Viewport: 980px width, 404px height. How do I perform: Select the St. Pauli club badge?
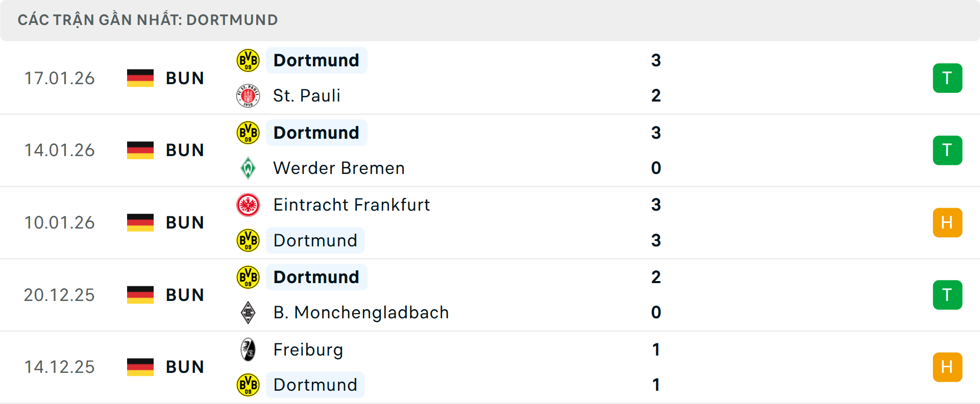coord(248,95)
